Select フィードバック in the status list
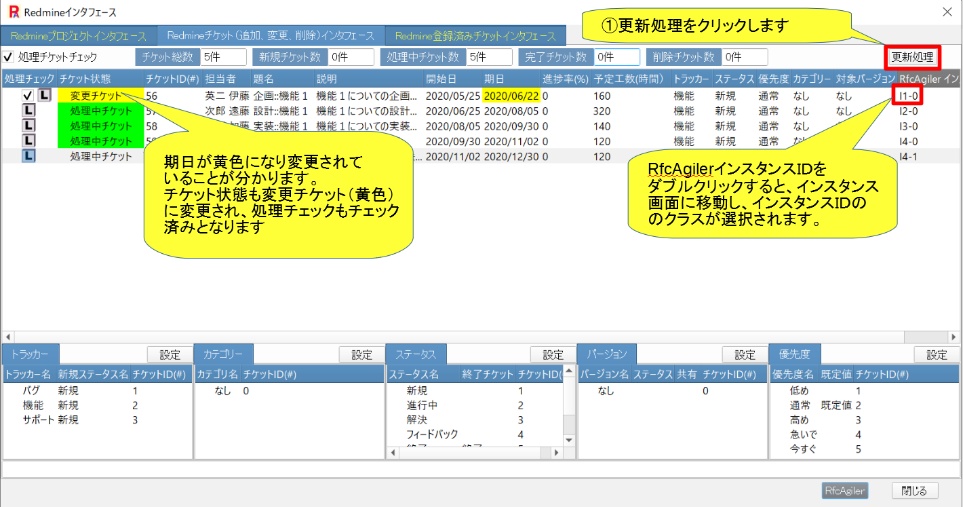 [x=432, y=434]
